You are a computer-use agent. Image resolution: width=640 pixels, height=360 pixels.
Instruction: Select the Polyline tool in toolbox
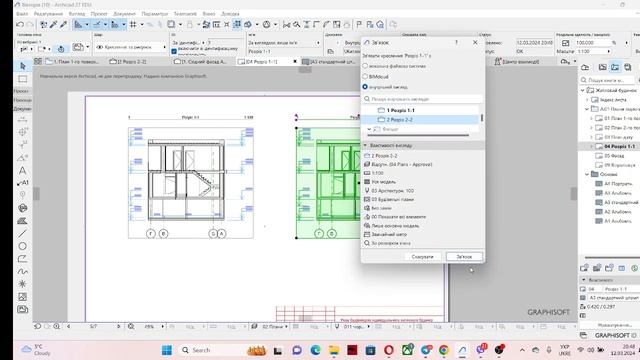[x=22, y=259]
